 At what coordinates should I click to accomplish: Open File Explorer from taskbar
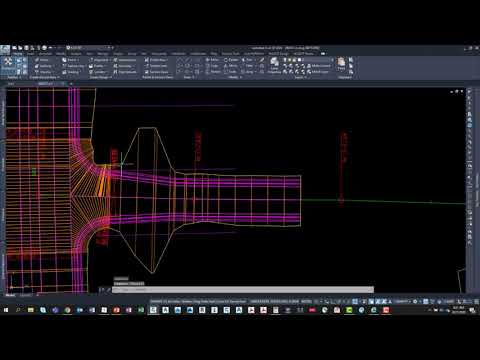(31, 310)
